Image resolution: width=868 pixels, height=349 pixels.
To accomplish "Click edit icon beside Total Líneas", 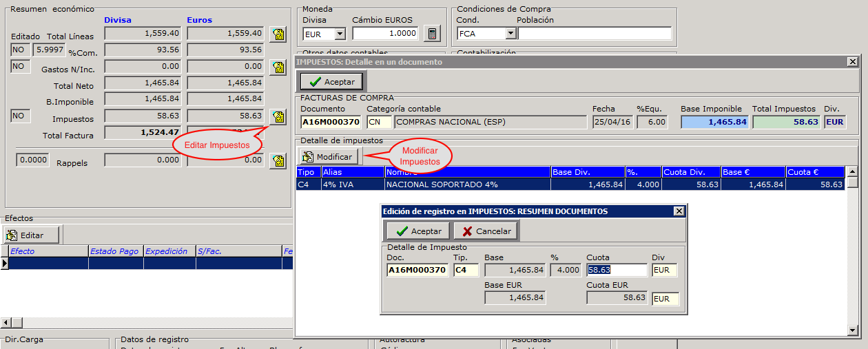I will (x=278, y=34).
